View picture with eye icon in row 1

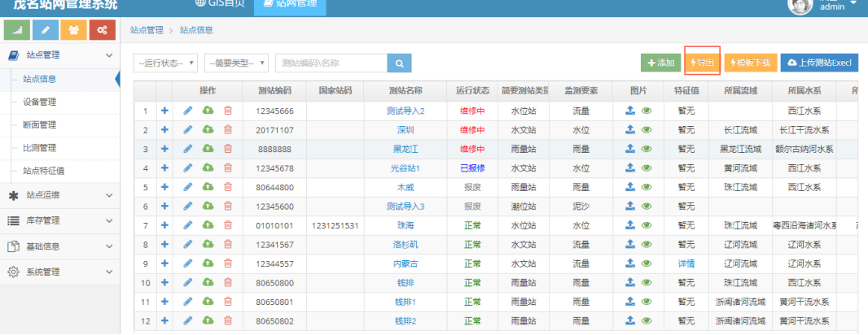coord(647,111)
